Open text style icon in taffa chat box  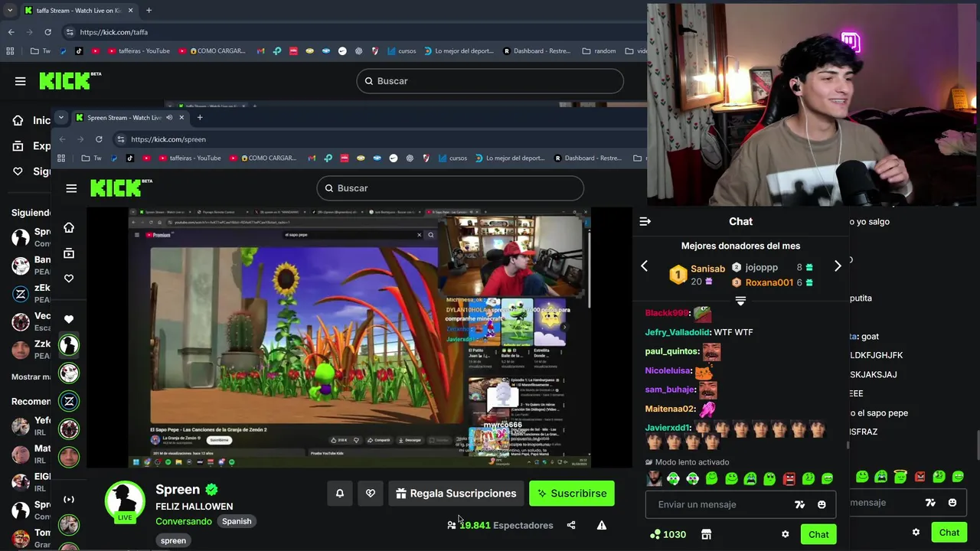pyautogui.click(x=930, y=503)
